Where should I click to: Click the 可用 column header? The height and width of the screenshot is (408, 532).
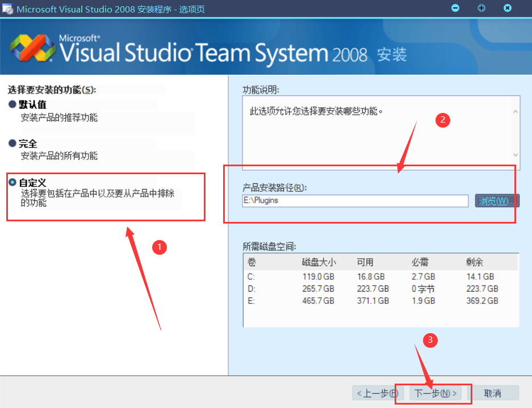click(365, 262)
